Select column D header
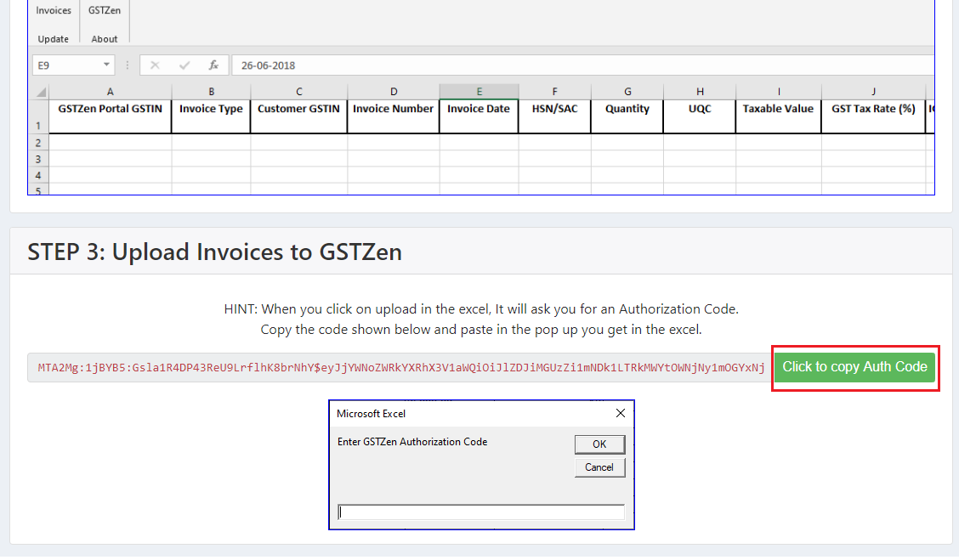 coord(394,92)
